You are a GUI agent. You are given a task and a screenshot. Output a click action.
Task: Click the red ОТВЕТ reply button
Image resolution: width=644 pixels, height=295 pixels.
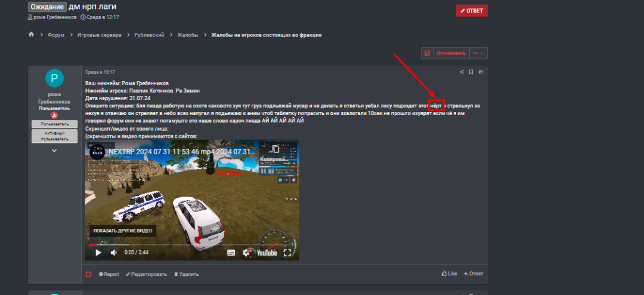(472, 11)
